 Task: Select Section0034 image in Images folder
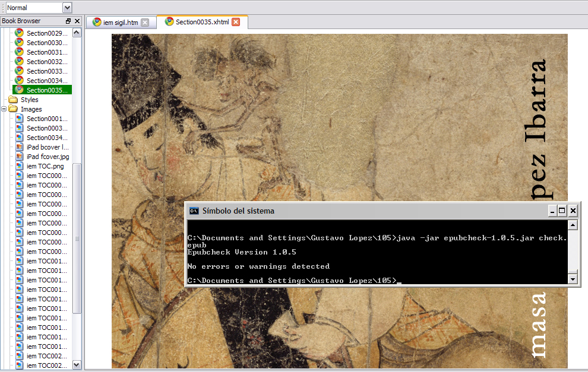47,138
